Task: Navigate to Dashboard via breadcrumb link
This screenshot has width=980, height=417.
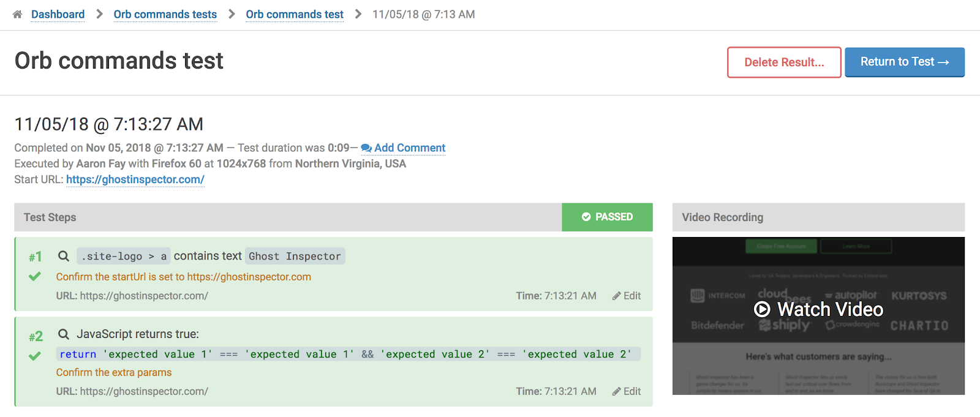Action: coord(58,14)
